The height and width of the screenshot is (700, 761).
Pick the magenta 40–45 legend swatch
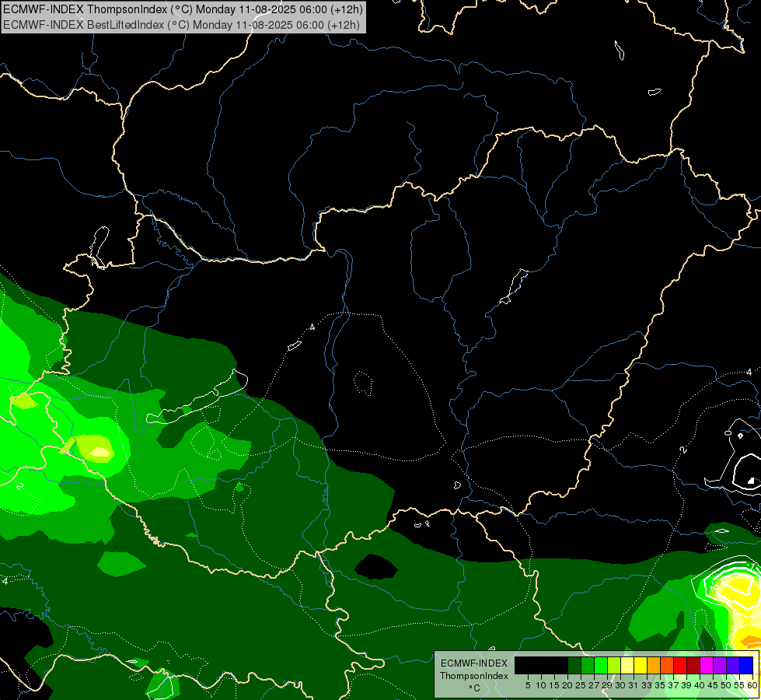point(707,665)
